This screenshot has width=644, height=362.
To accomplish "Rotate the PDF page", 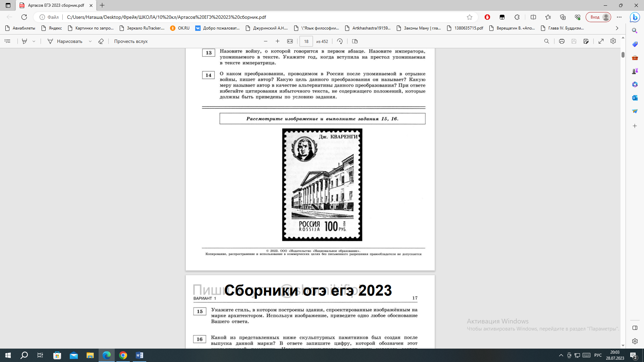I will (340, 41).
